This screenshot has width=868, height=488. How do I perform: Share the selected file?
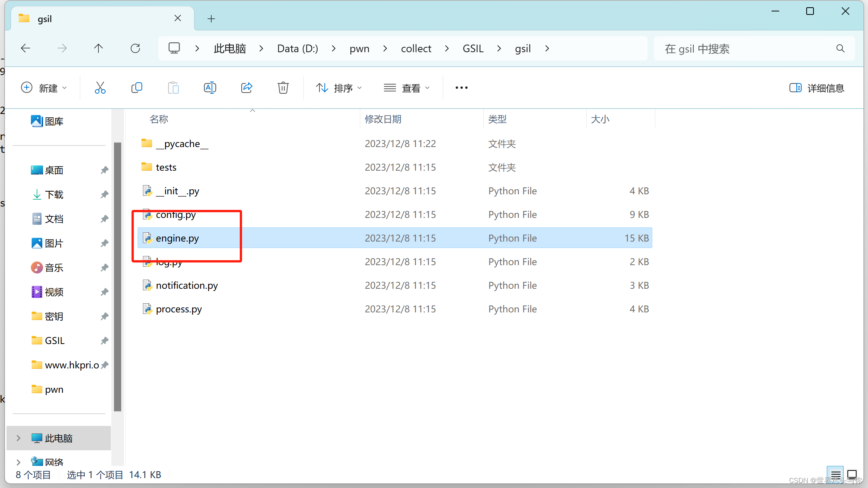point(247,88)
